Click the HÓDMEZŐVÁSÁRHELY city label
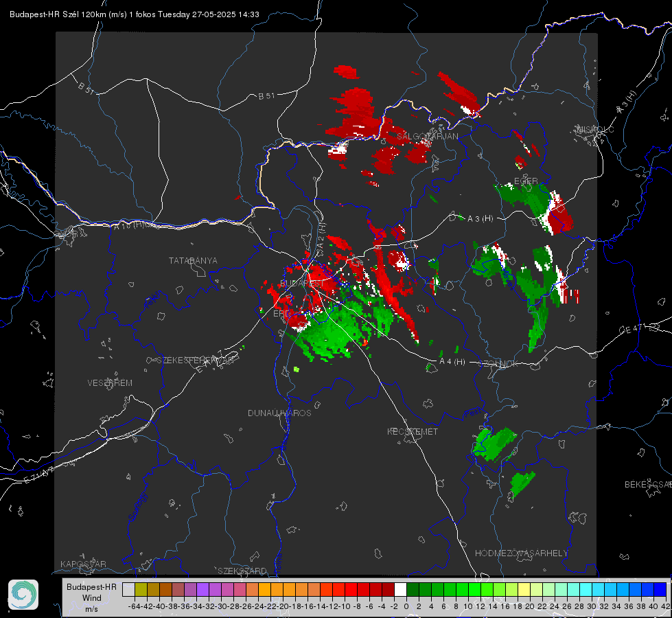Viewport: 672px width, 618px height. pos(521,553)
